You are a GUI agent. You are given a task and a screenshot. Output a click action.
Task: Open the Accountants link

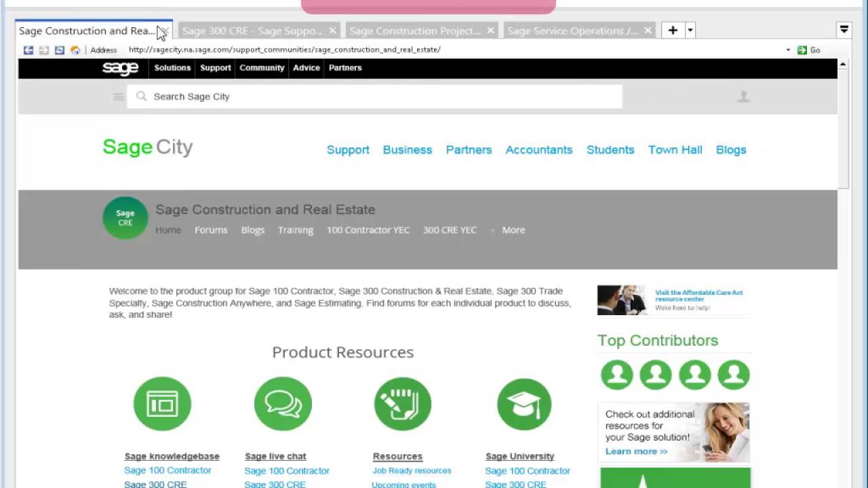click(x=539, y=150)
